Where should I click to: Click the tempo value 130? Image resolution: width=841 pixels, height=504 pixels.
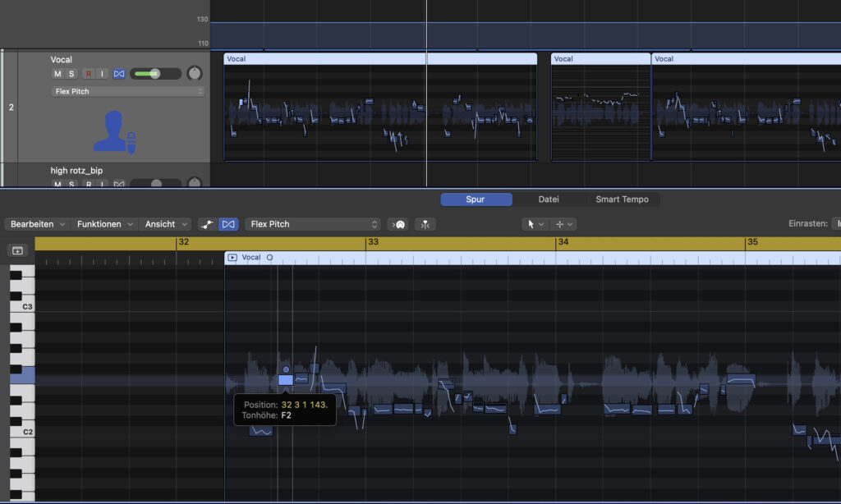click(202, 20)
